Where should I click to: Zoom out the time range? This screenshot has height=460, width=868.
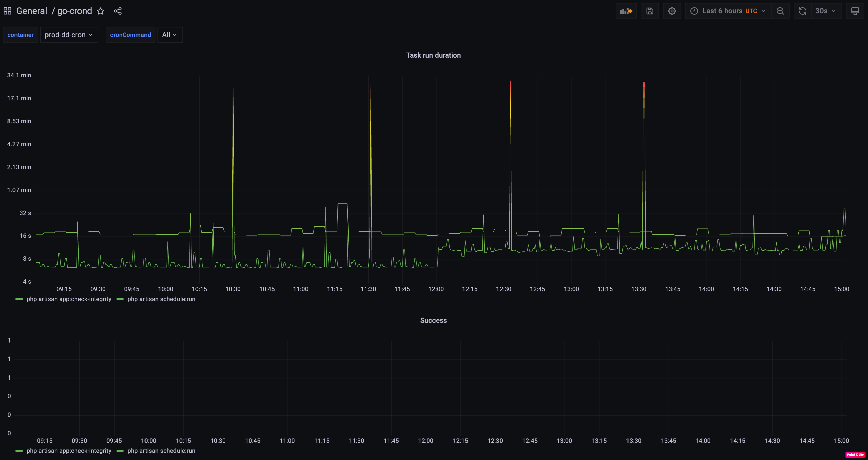click(x=780, y=11)
